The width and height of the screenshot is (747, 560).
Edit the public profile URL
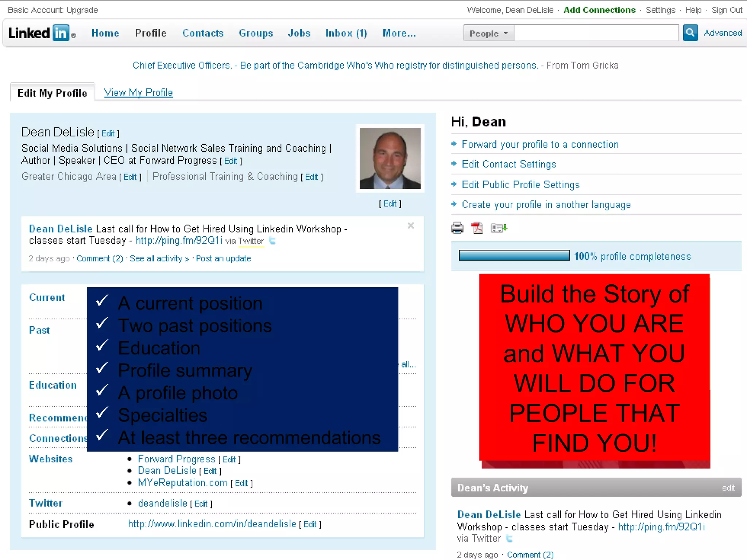[x=310, y=525]
